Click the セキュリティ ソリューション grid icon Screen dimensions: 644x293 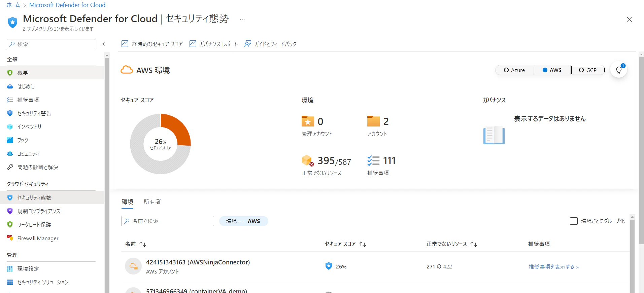pos(10,282)
